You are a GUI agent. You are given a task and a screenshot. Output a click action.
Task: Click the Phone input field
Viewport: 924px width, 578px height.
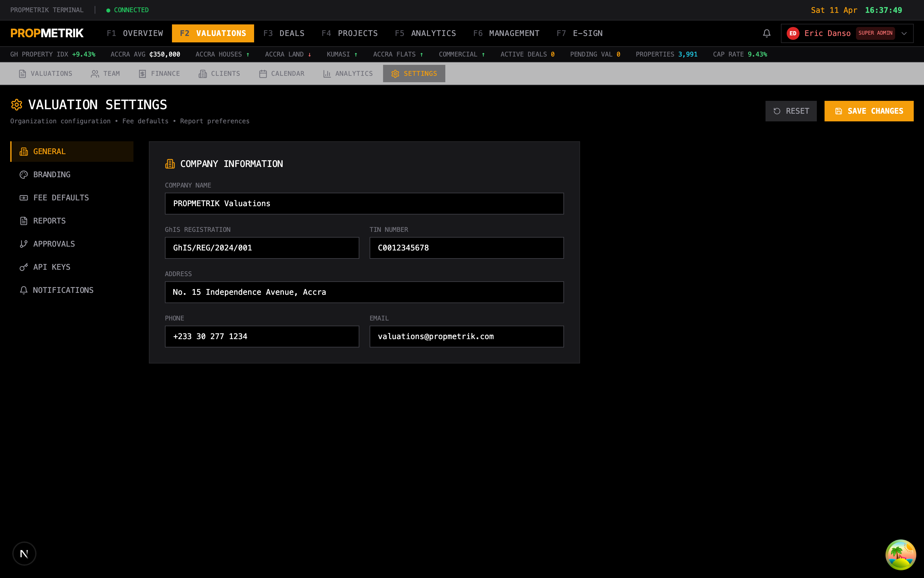(x=262, y=337)
